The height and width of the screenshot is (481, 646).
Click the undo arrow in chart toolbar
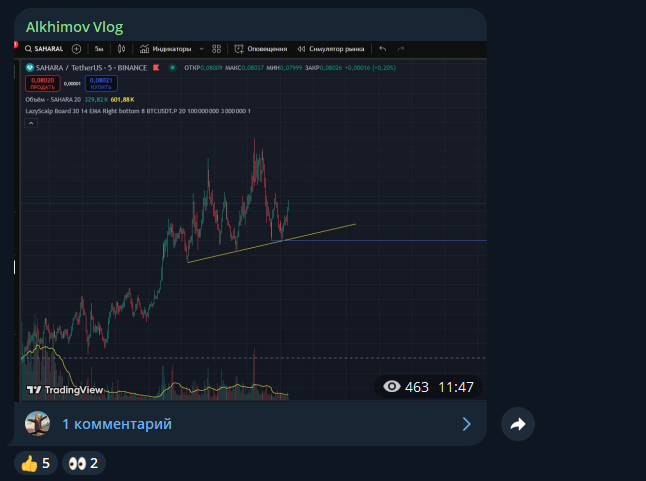(383, 49)
